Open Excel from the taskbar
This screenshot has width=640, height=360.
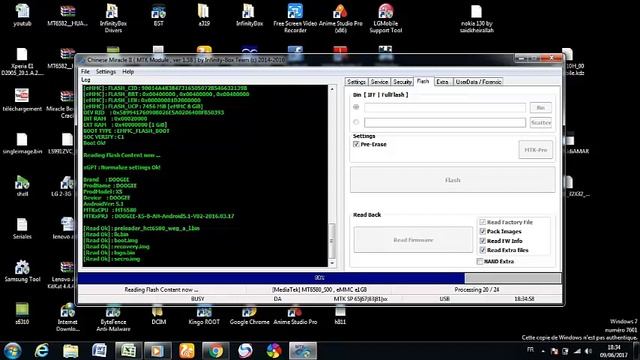(x=128, y=351)
